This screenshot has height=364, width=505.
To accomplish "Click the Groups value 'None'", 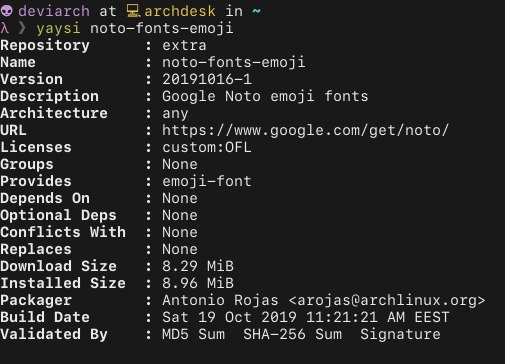I will 180,164.
